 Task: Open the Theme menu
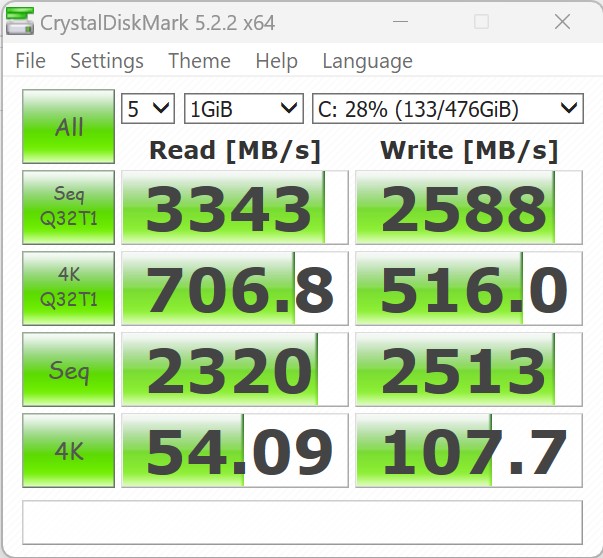[200, 61]
